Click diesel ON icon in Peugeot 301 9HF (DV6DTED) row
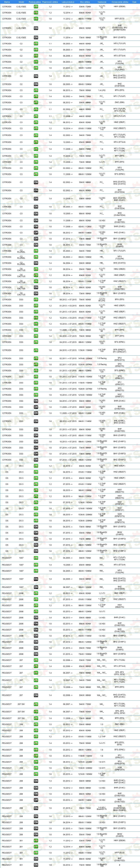The image size is (140, 868). 36,859
